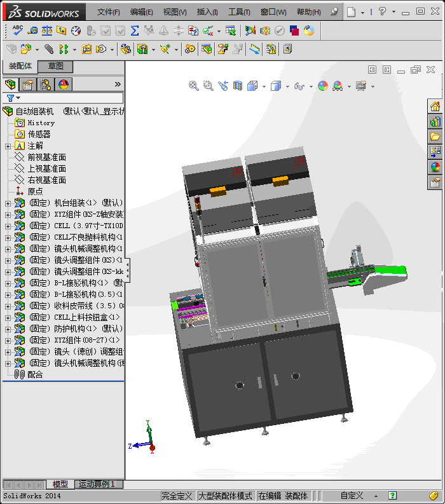The image size is (445, 504).
Task: Open the 工具(T) menu
Action: [x=239, y=12]
